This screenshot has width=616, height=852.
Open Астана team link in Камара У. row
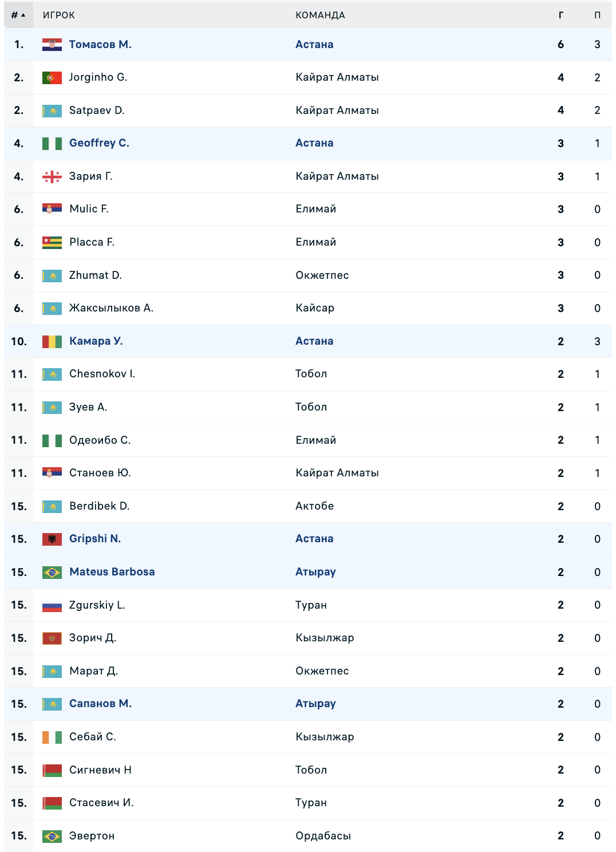(314, 341)
